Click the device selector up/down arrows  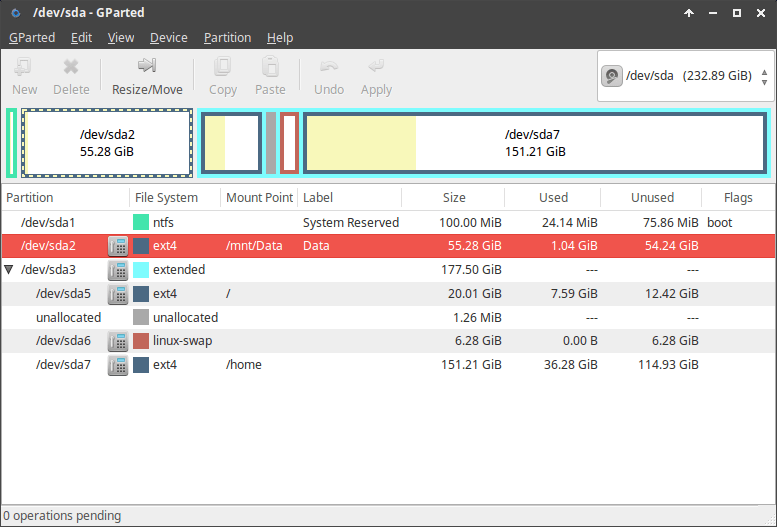[x=765, y=77]
